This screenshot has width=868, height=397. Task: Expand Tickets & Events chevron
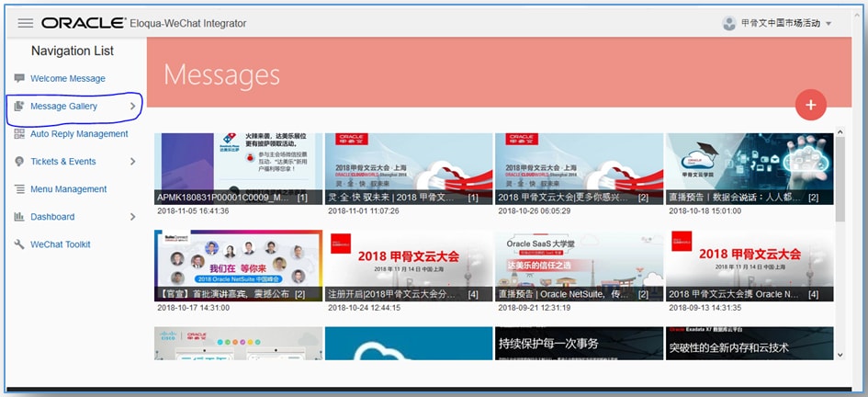pyautogui.click(x=132, y=161)
